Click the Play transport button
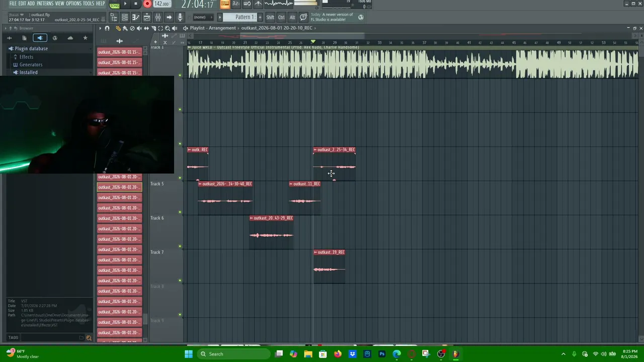The height and width of the screenshot is (362, 644). click(125, 4)
